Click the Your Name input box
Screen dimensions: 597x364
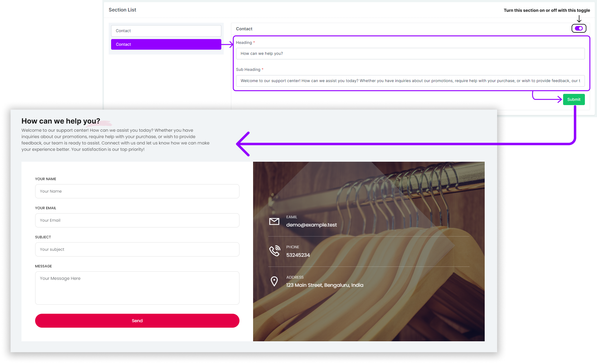pos(137,191)
